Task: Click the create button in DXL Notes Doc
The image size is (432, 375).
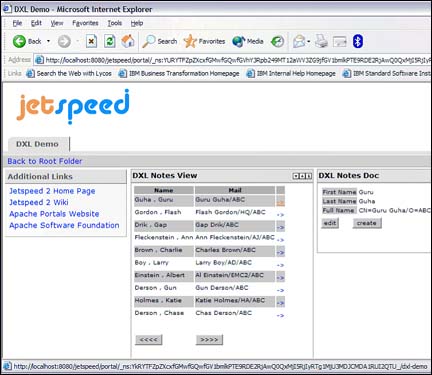Action: coord(367,223)
